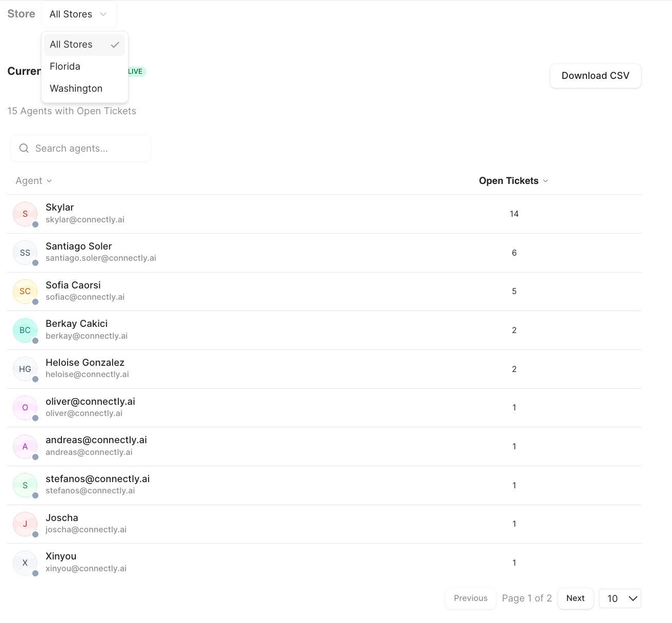The image size is (672, 623).
Task: Click Berkay Cakici's BC avatar
Action: pos(25,330)
